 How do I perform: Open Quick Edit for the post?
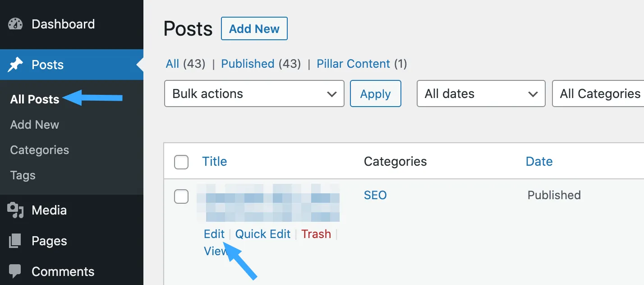(x=263, y=234)
